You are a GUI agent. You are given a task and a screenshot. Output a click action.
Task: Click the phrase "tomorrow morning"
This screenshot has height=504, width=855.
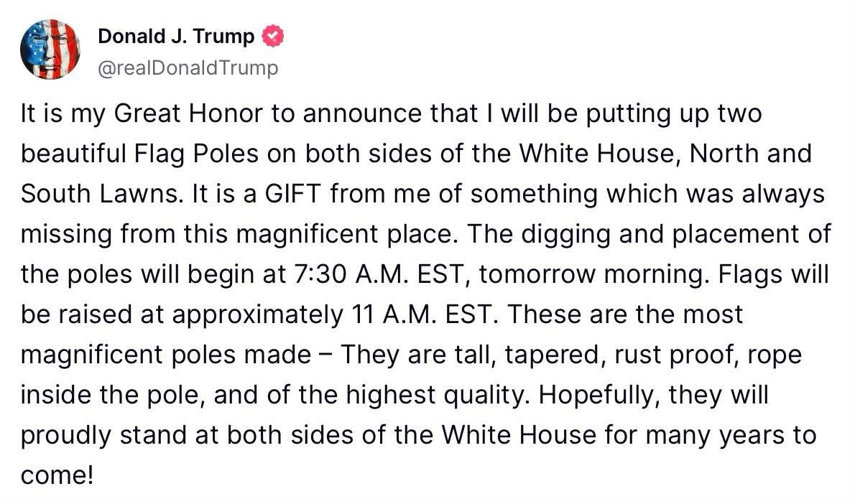(594, 274)
